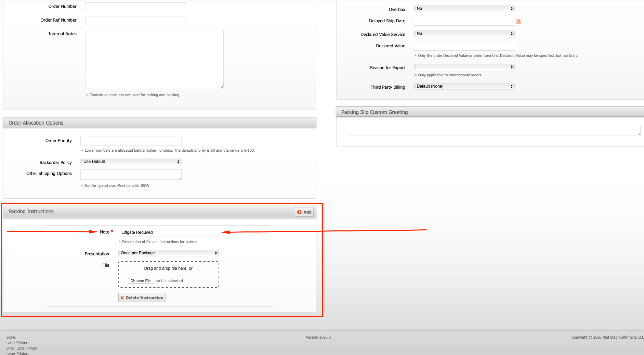644x355 pixels.
Task: Click the 'Description of file and instructions' hint
Action: tap(160, 242)
